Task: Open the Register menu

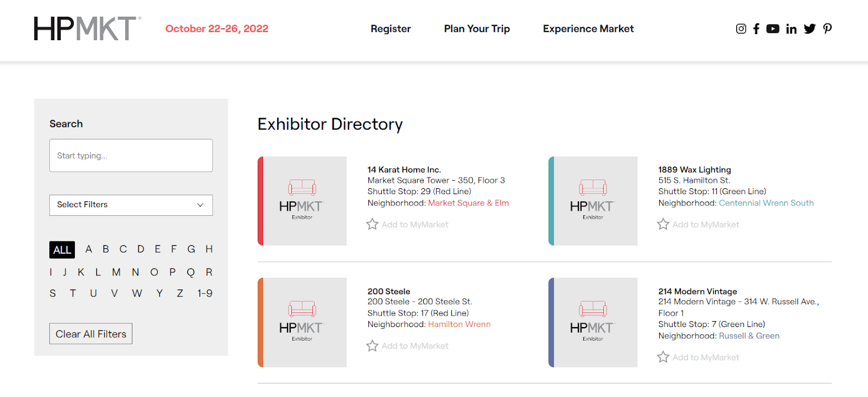Action: click(391, 29)
